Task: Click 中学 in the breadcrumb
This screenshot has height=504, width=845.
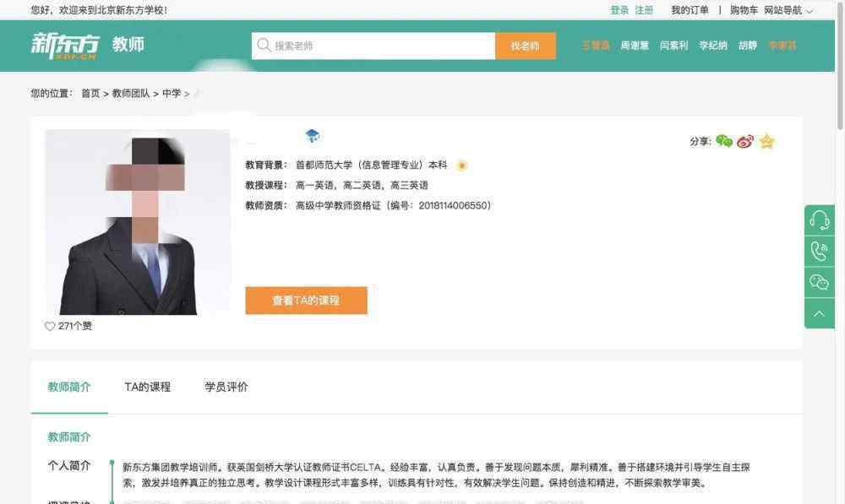Action: tap(172, 94)
